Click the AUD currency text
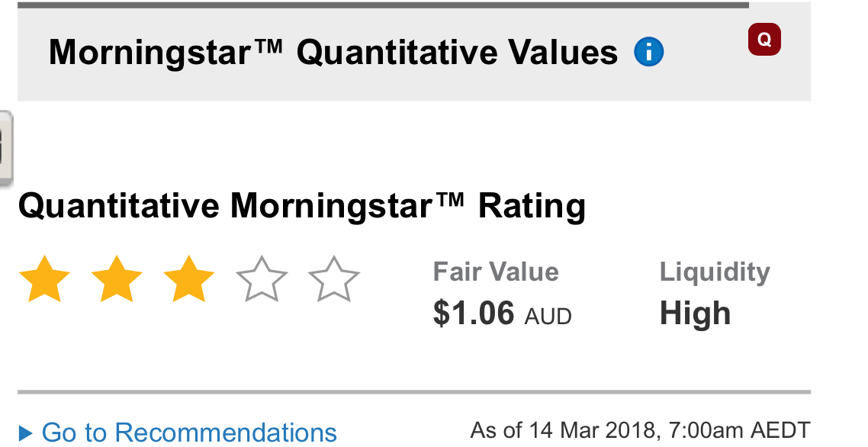This screenshot has height=447, width=868. point(548,317)
